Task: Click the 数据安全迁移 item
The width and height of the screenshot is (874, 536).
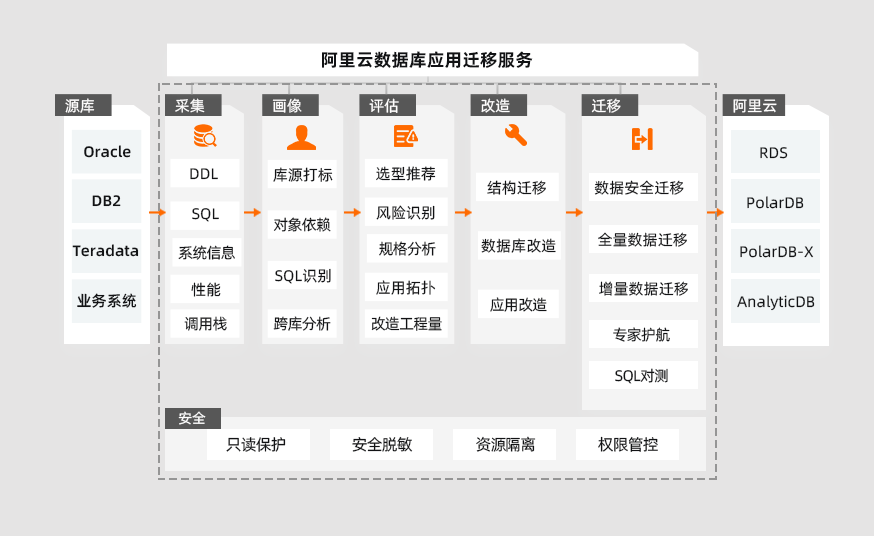Action: coord(643,187)
